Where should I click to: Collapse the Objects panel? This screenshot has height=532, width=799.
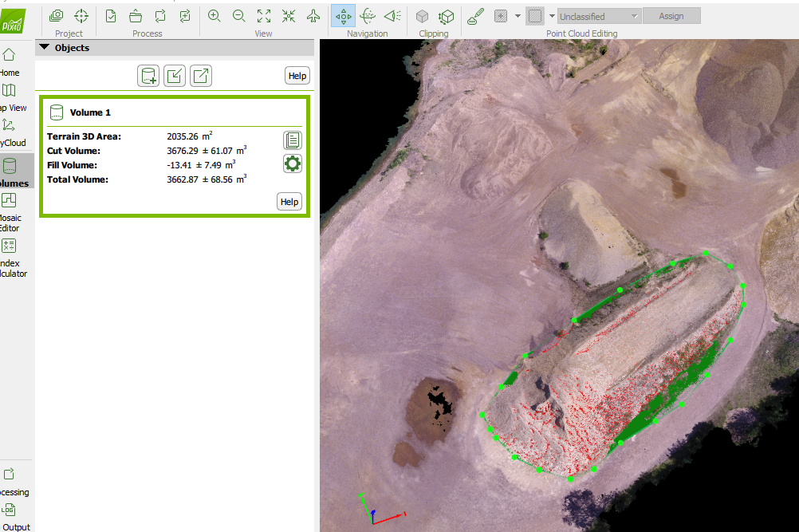click(45, 47)
